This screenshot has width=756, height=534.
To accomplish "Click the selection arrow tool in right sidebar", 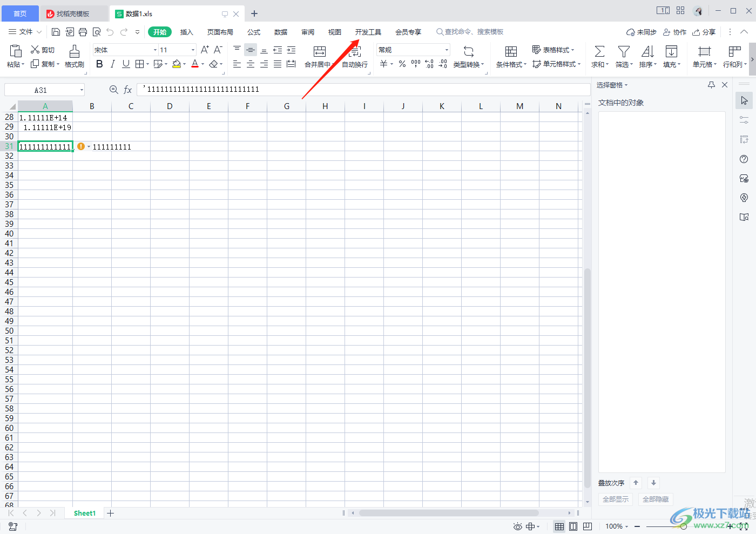I will [x=744, y=100].
